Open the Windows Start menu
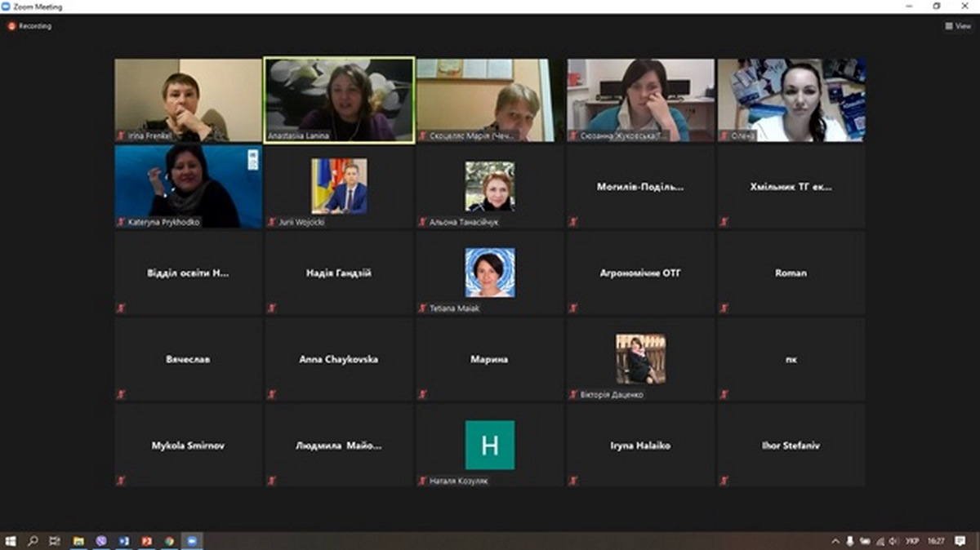This screenshot has width=980, height=550. point(11,541)
